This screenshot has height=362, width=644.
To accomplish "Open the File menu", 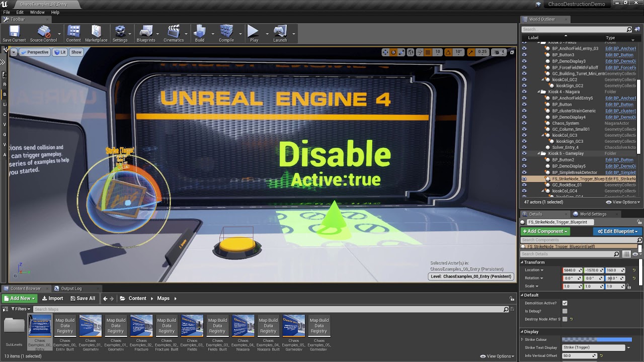I will (x=7, y=12).
